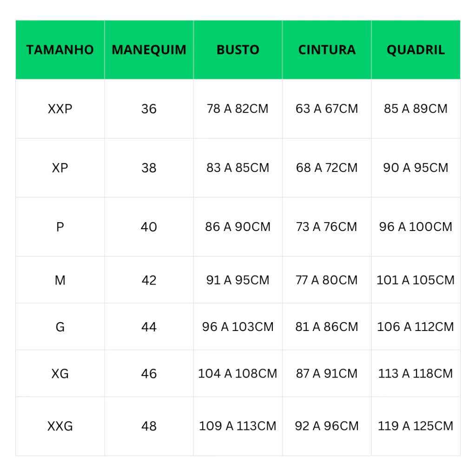Select hip measurement 96 A 100CM

coord(416,227)
